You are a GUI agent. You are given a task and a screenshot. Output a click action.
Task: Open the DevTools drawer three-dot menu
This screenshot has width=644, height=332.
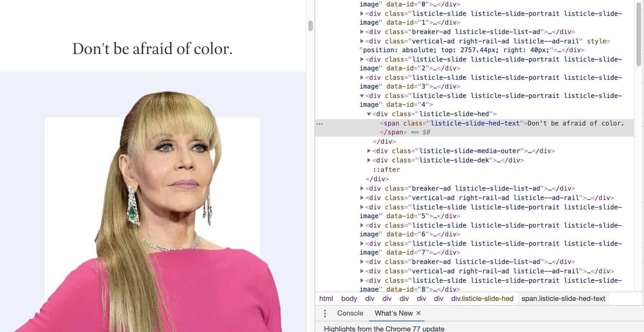tap(325, 313)
